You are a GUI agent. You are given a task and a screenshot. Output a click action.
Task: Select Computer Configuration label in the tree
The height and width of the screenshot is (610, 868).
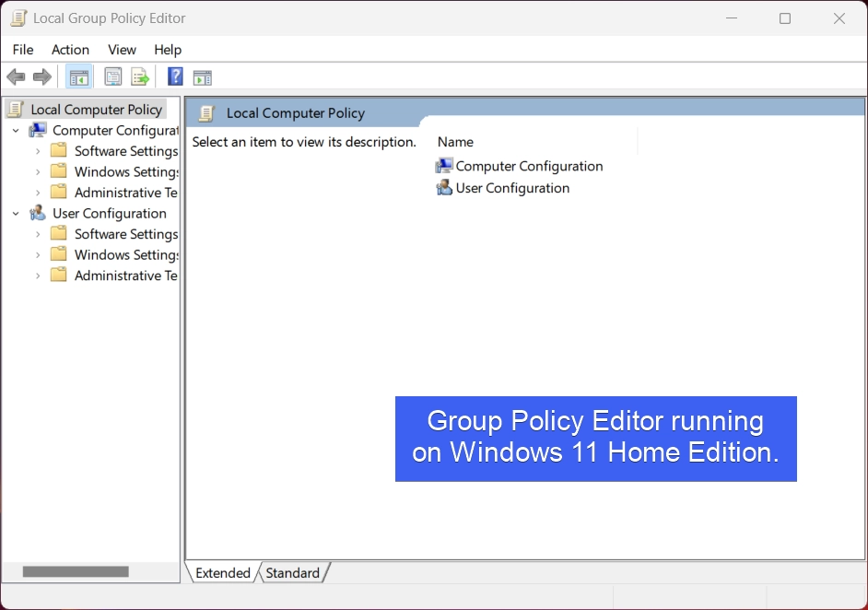tap(116, 131)
